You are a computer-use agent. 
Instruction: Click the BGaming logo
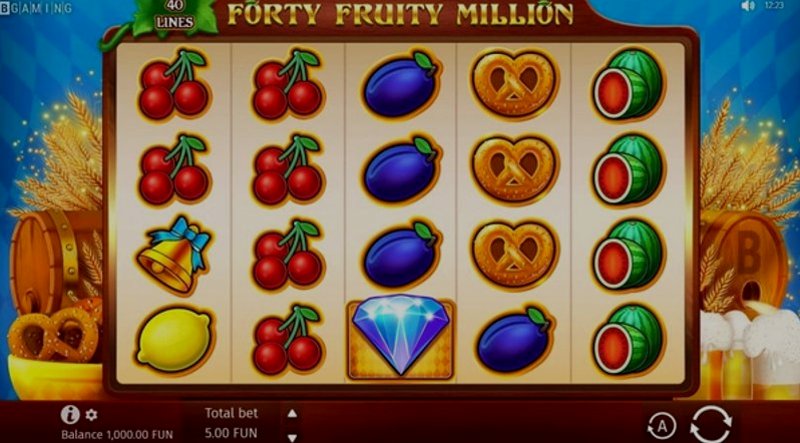click(x=36, y=8)
